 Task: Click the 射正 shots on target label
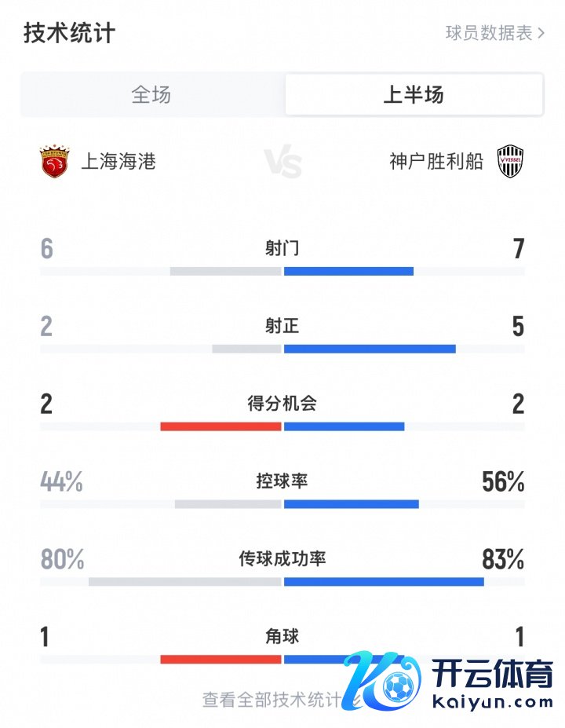tap(282, 326)
